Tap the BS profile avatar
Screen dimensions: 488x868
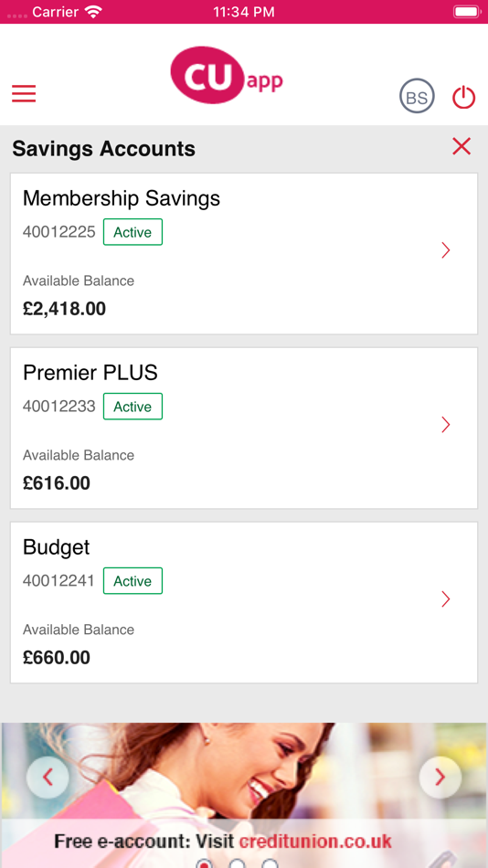pyautogui.click(x=417, y=96)
